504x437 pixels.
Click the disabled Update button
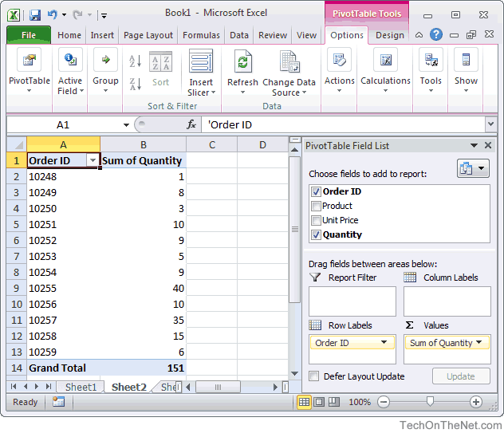tap(461, 376)
